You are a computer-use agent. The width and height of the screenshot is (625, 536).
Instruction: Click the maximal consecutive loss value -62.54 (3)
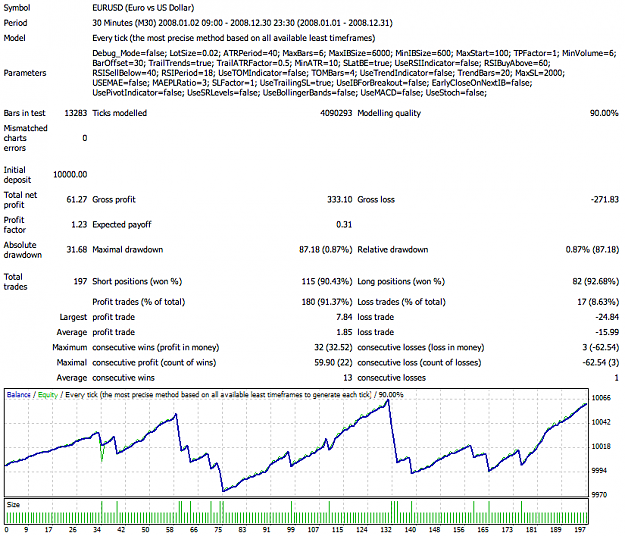pyautogui.click(x=601, y=363)
